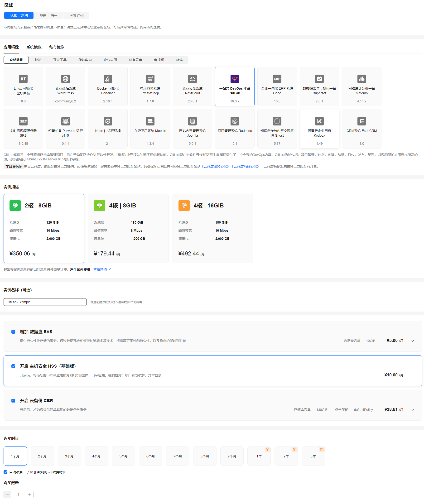The height and width of the screenshot is (504, 424).
Task: Choose the 4核 8GiB ¥179.44 spec card
Action: pyautogui.click(x=128, y=228)
